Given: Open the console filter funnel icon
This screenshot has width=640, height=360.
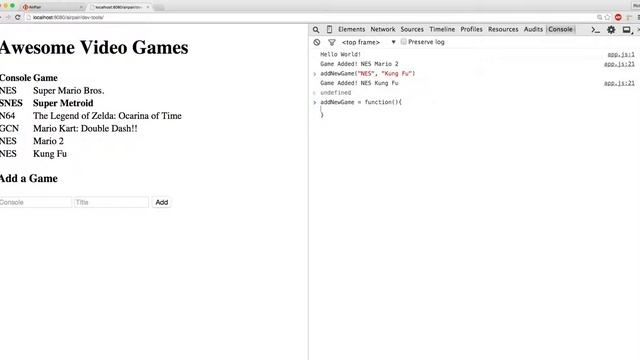Looking at the screenshot, I should (x=332, y=42).
